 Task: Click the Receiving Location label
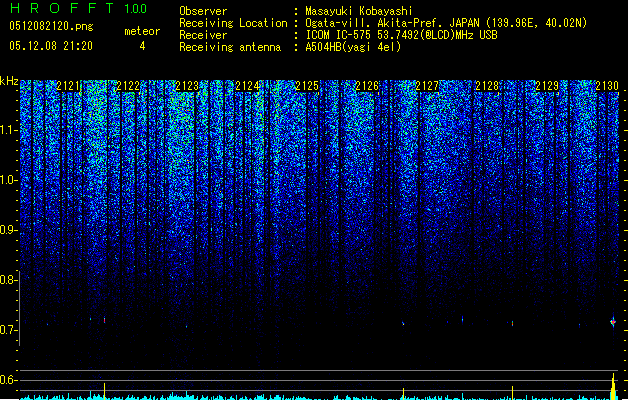233,23
